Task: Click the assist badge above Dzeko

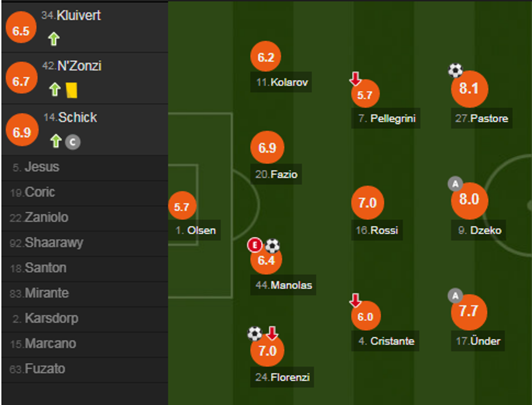Action: [454, 184]
